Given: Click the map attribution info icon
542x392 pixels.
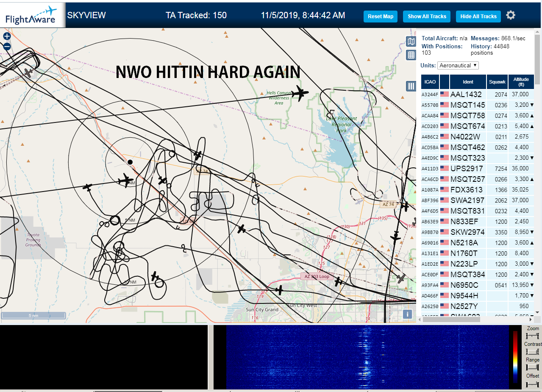Looking at the screenshot, I should tap(407, 314).
